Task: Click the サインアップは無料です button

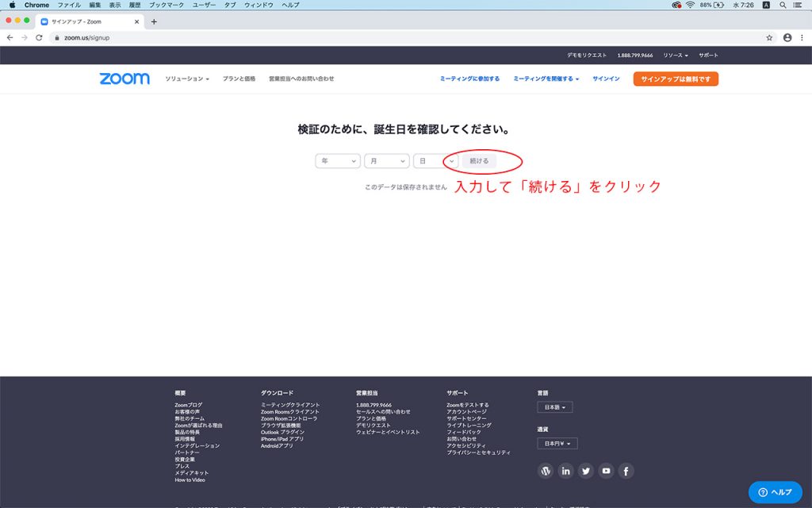Action: coord(676,79)
